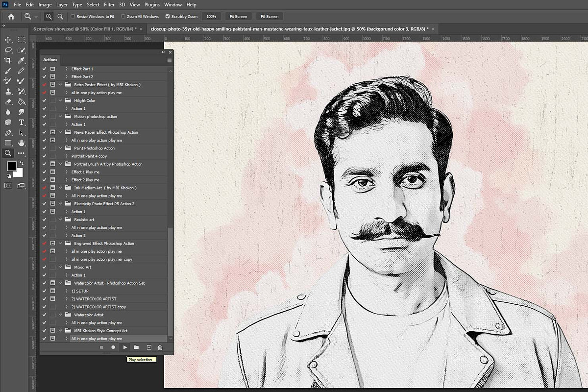Expand the 1) SETUP action steps
This screenshot has height=392, width=588.
tap(67, 291)
